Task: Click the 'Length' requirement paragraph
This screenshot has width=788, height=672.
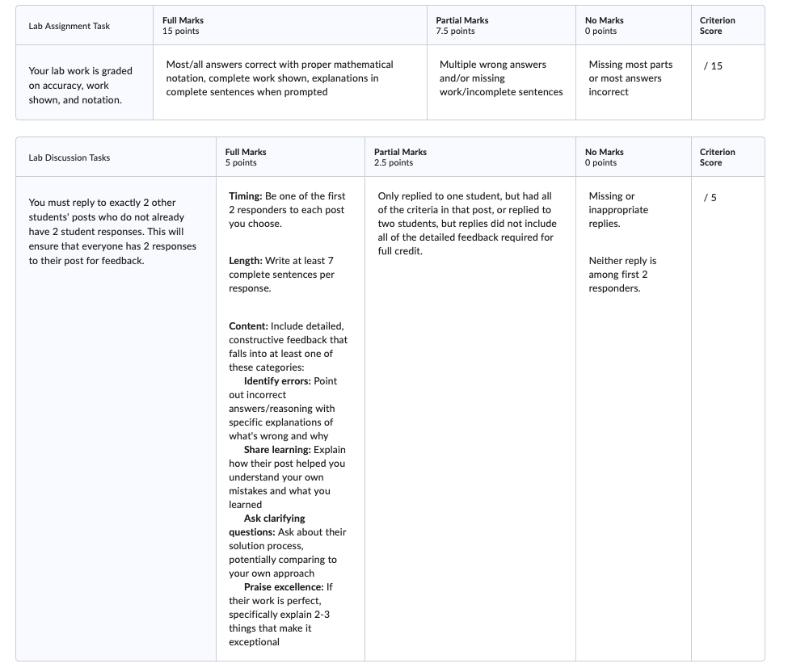Action: [x=281, y=275]
